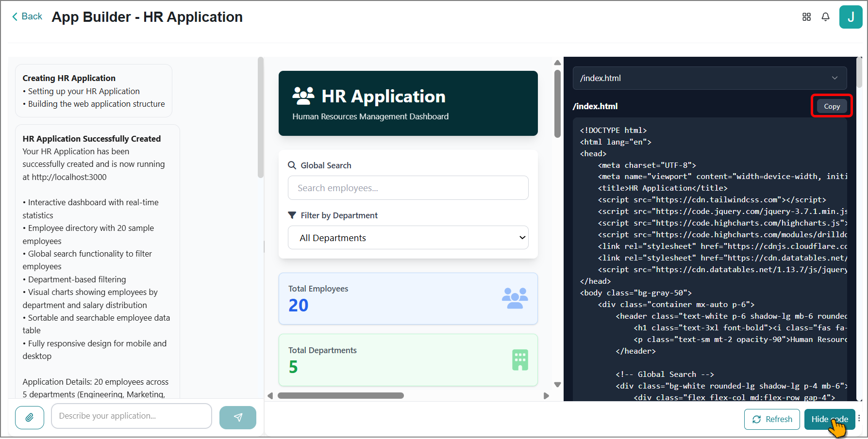Go back using the Back link

point(27,16)
